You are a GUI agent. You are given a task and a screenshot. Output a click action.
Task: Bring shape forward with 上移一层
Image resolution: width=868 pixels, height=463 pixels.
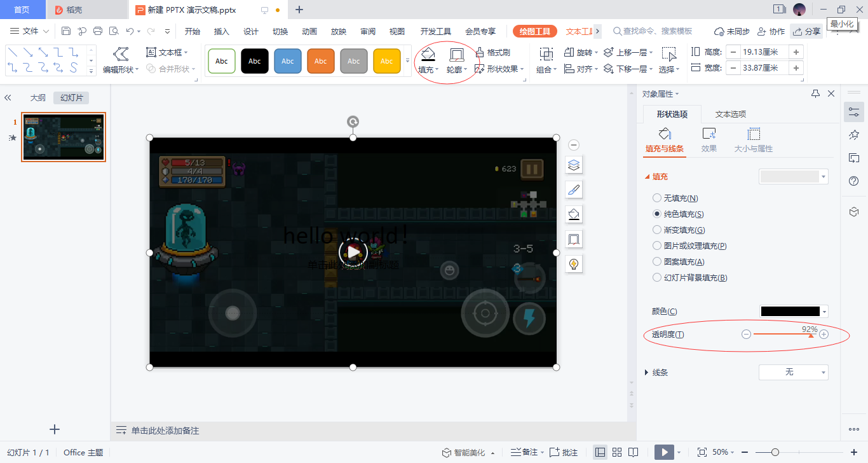pos(627,52)
